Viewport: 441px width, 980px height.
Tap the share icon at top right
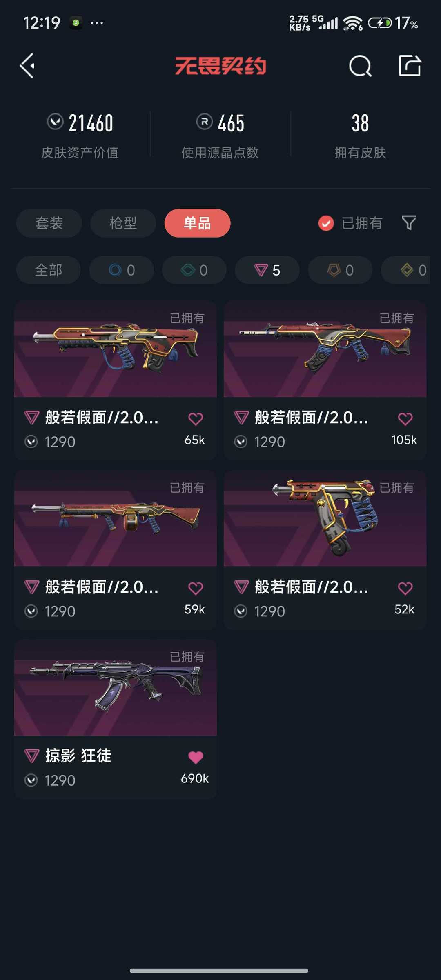tap(410, 65)
